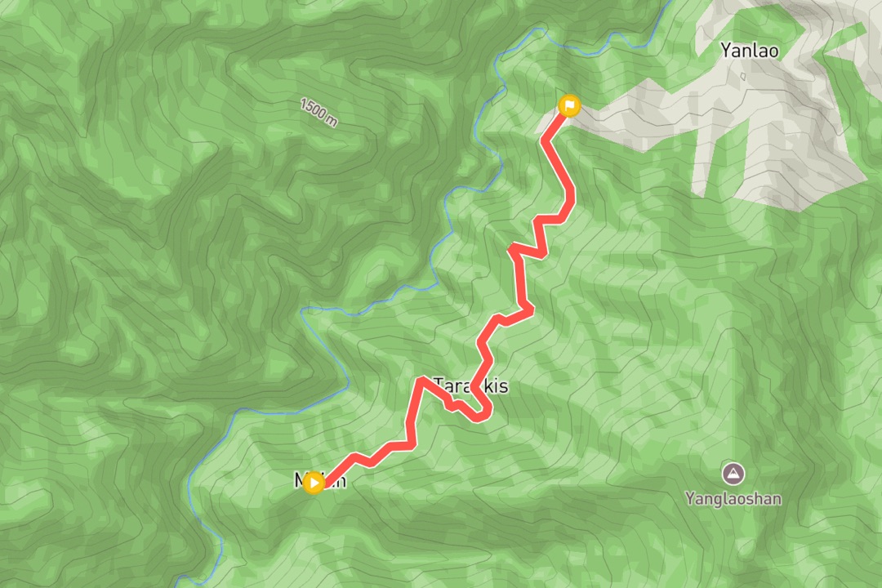Click the straight route segment below the finish flag
Image resolution: width=882 pixels, height=588 pixels.
point(559,162)
